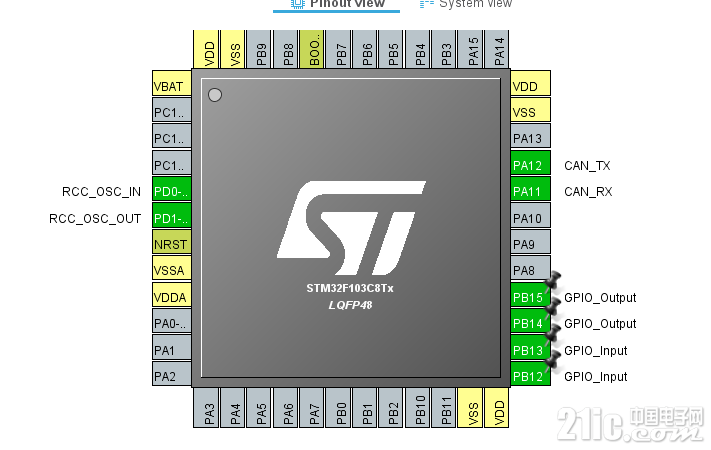Select the PB10 pin
711x450 pixels.
point(418,407)
